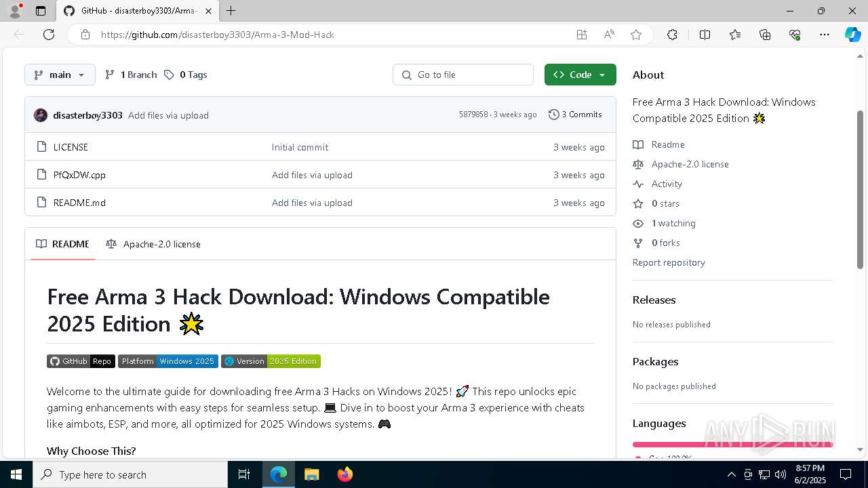Open the README.md file

click(x=79, y=203)
